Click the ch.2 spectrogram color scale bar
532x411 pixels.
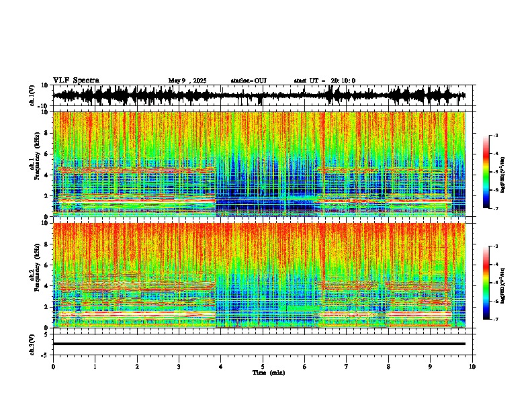click(486, 283)
